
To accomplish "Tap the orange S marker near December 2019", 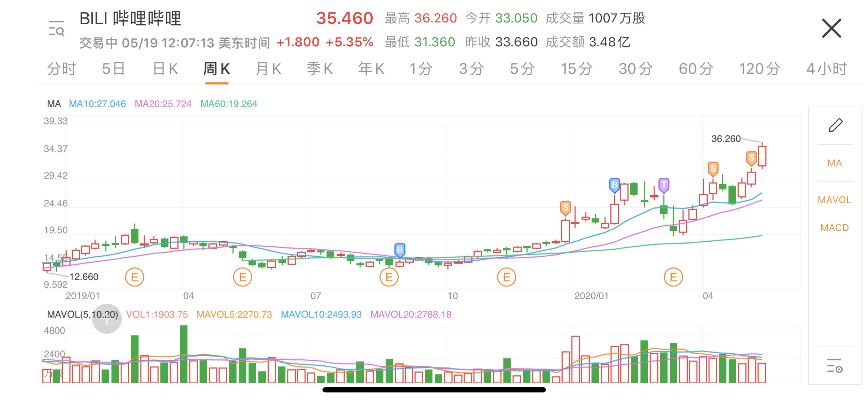I will coord(565,208).
